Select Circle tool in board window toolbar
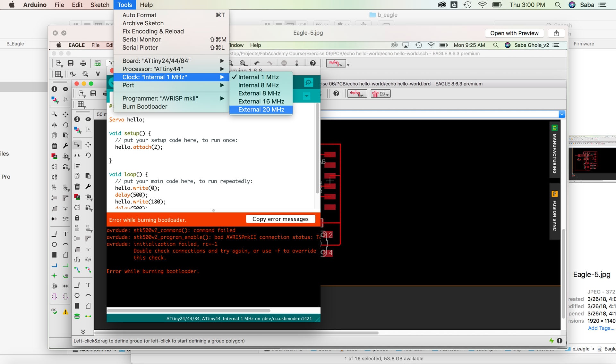This screenshot has width=616, height=364. click(77, 295)
